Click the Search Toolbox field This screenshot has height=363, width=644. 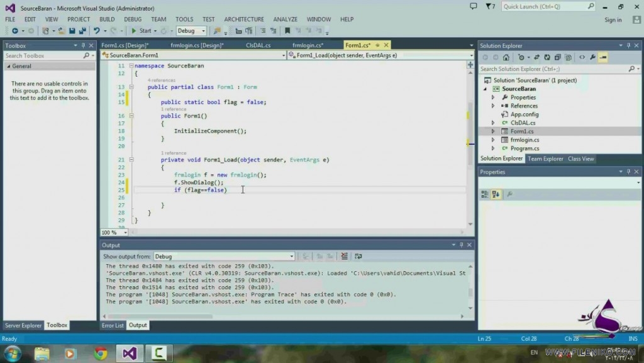click(x=49, y=55)
